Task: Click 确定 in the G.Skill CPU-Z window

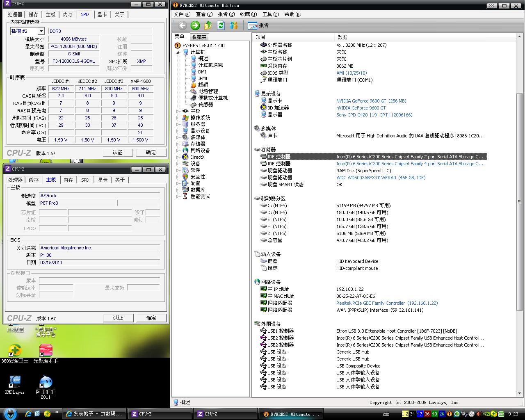Action: [151, 153]
